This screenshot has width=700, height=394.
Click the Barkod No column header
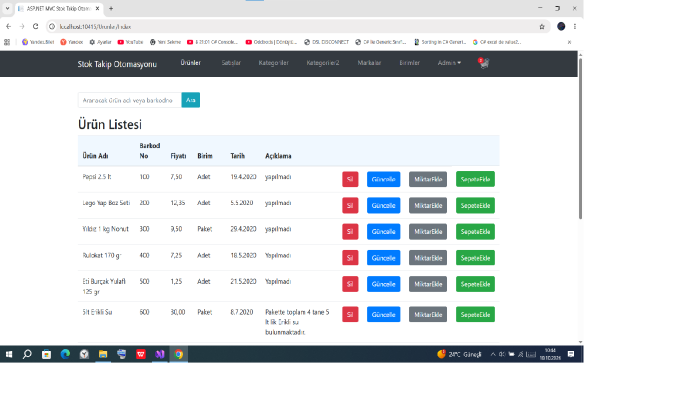[150, 151]
